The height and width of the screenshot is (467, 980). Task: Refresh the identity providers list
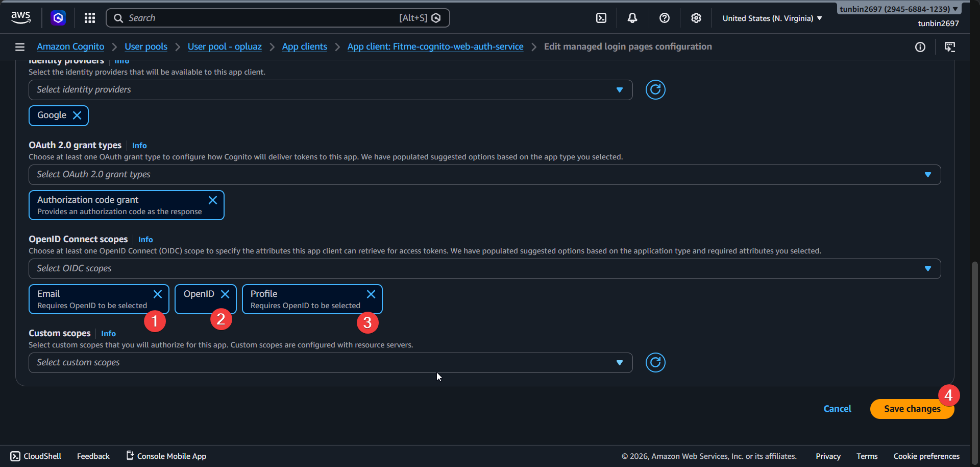click(x=655, y=89)
